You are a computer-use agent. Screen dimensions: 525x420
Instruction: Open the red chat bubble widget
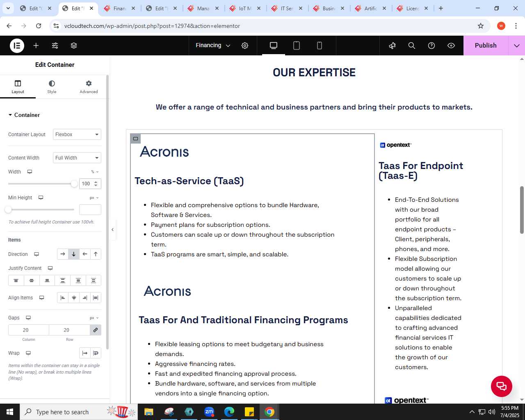[x=501, y=386]
